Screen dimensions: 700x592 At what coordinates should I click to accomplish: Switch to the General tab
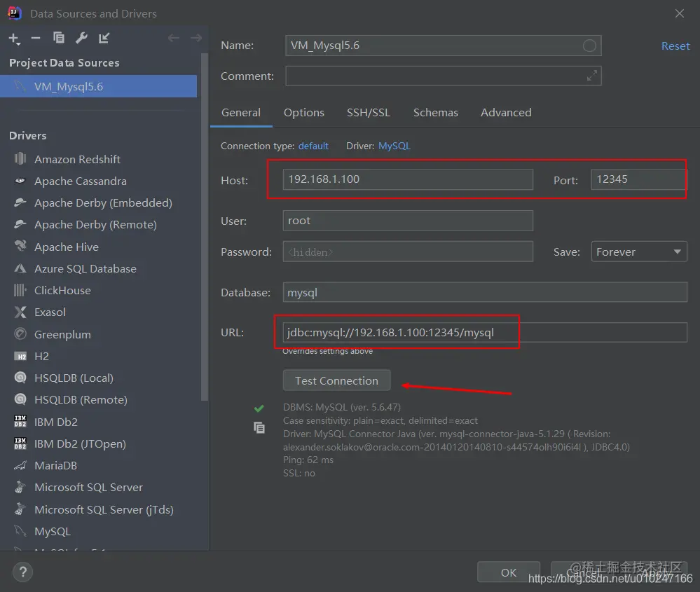click(x=240, y=113)
